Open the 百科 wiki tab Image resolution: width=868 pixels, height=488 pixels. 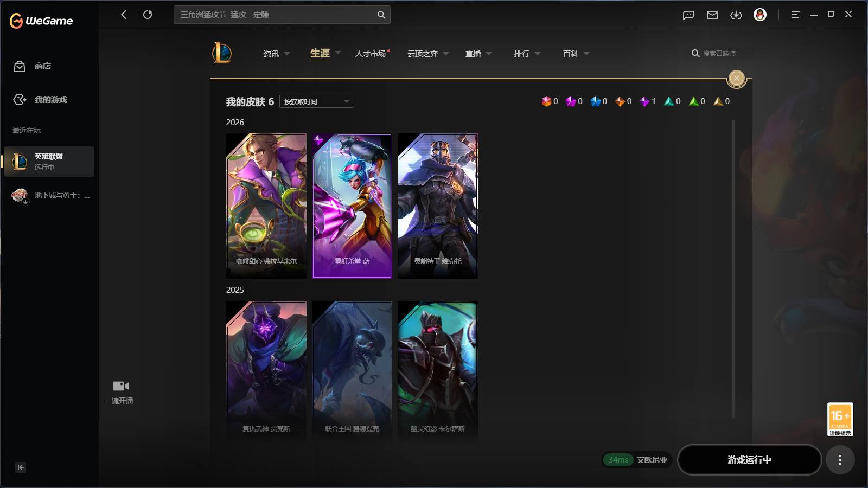click(571, 54)
